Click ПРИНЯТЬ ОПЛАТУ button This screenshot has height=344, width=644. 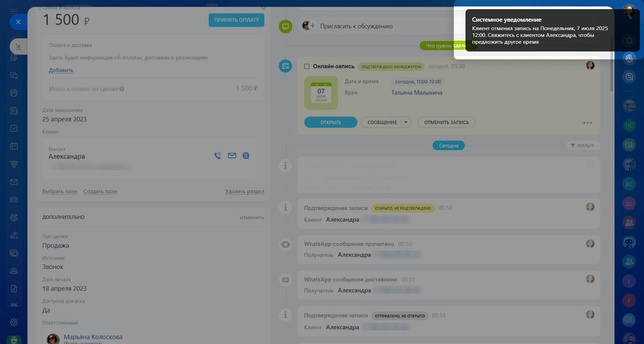(x=236, y=20)
